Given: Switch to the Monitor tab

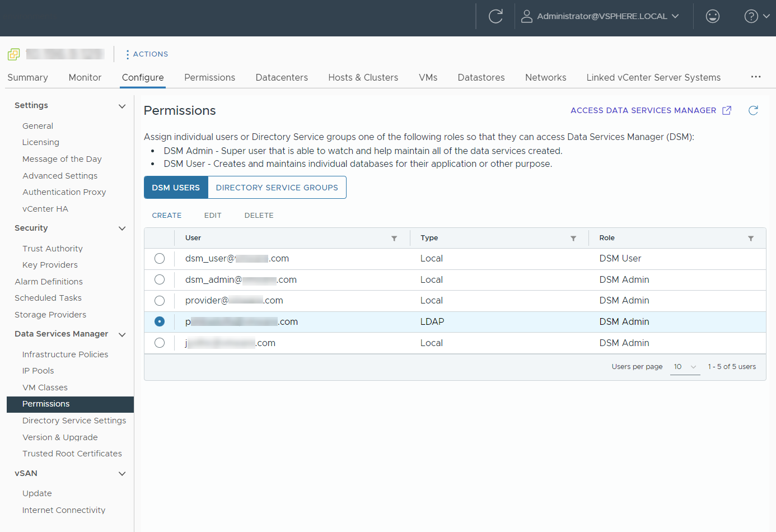Looking at the screenshot, I should point(85,77).
